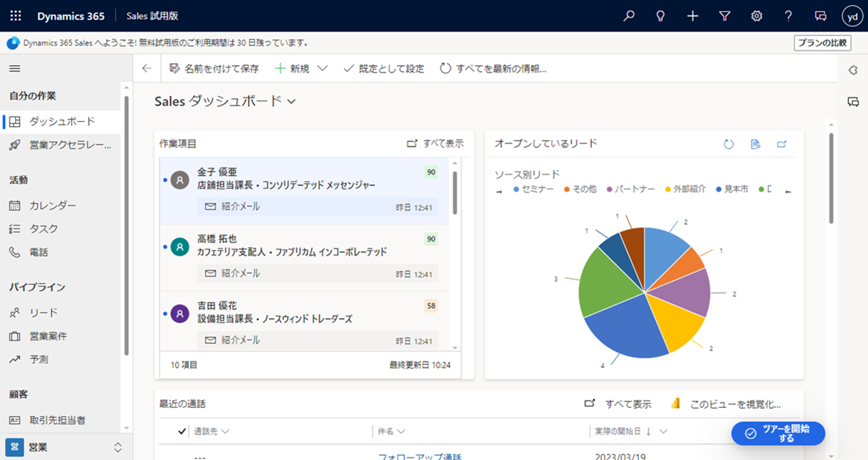Screen dimensions: 868x460
Task: Click the avatar of 金子 優亜
Action: pos(180,180)
